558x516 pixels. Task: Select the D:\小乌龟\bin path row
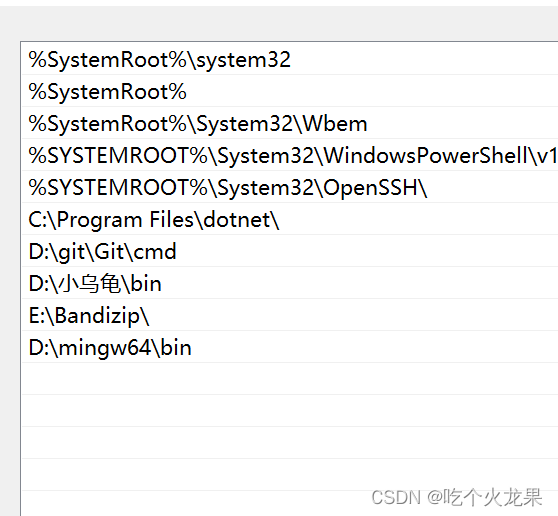coord(290,283)
